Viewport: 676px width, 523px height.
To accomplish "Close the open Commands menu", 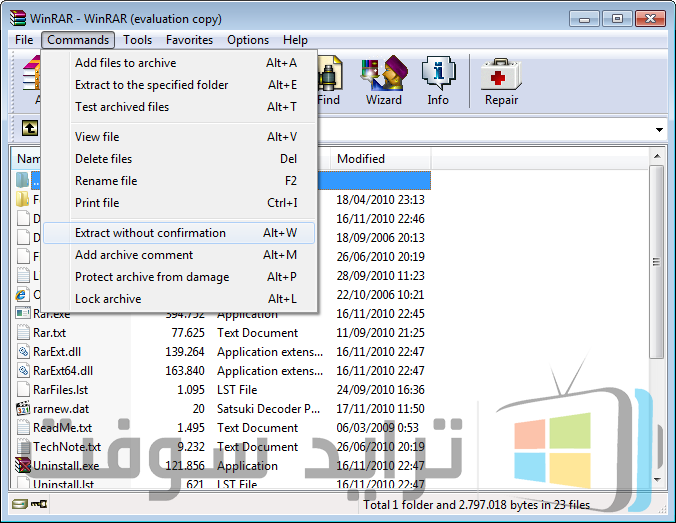I will tap(78, 40).
